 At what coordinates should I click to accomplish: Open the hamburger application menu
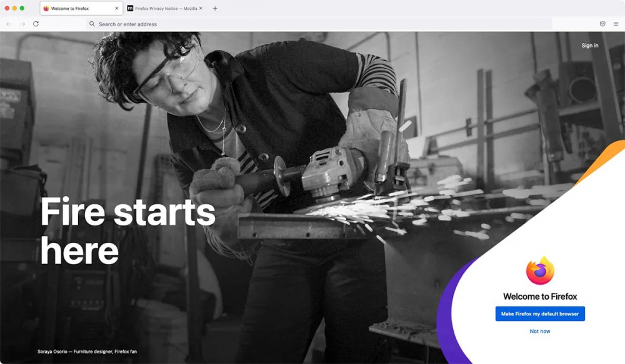(616, 24)
